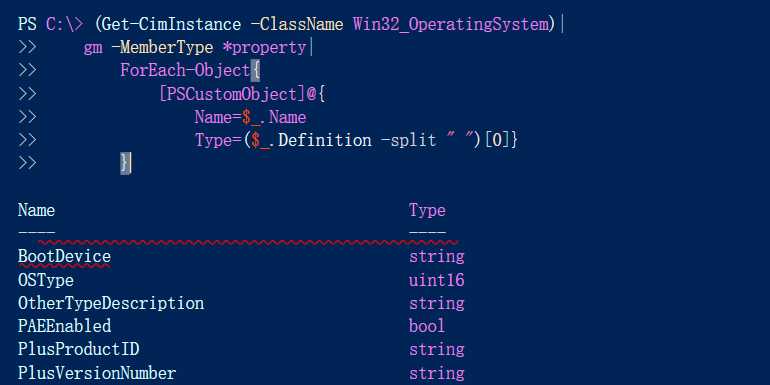This screenshot has width=770, height=385.
Task: Select the OSType property name
Action: 46,280
